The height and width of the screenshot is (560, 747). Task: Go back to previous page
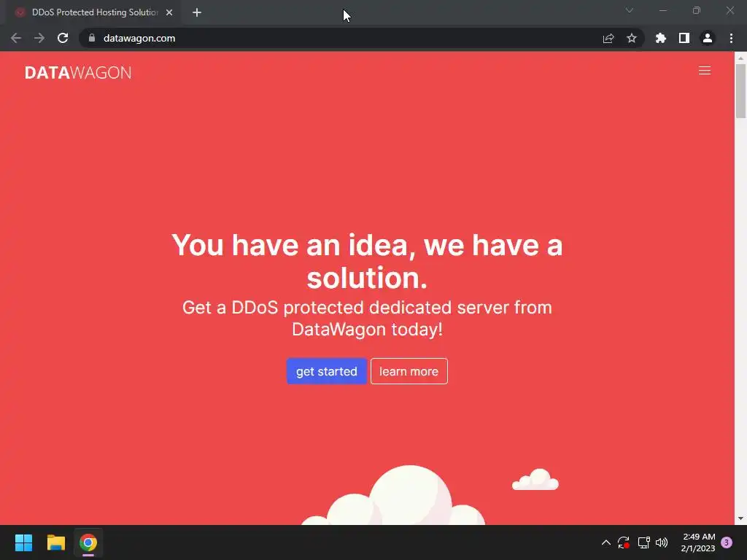point(16,38)
